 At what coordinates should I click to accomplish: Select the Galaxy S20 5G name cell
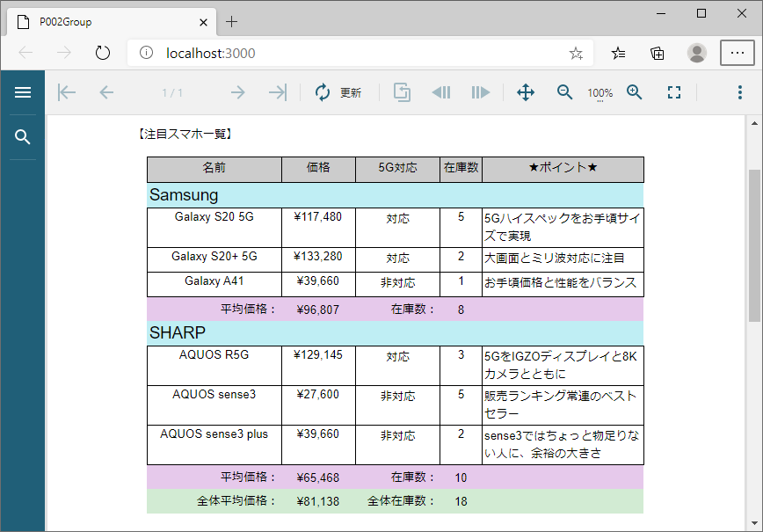(x=214, y=227)
